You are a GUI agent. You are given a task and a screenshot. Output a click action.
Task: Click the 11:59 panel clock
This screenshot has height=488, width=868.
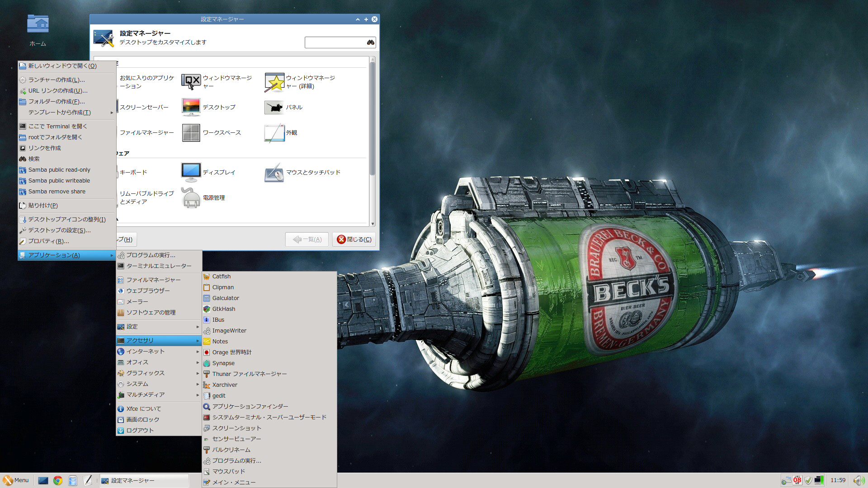pos(838,480)
